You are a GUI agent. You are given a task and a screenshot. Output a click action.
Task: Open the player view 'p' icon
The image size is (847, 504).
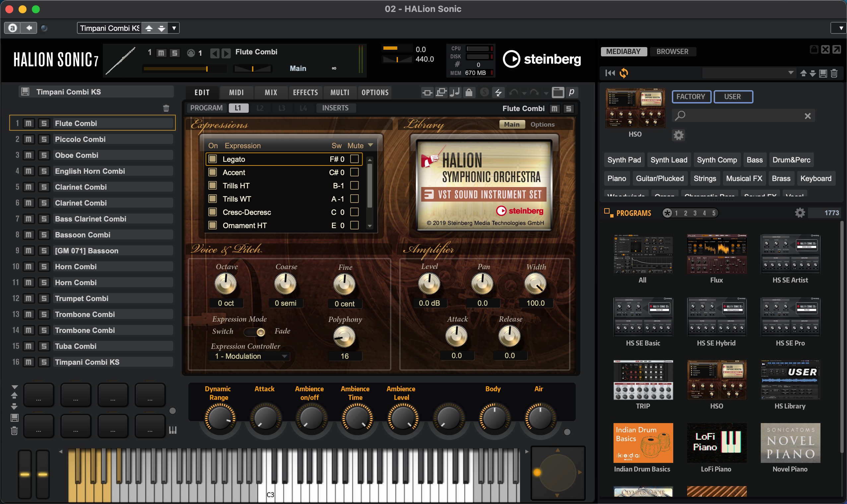(571, 92)
